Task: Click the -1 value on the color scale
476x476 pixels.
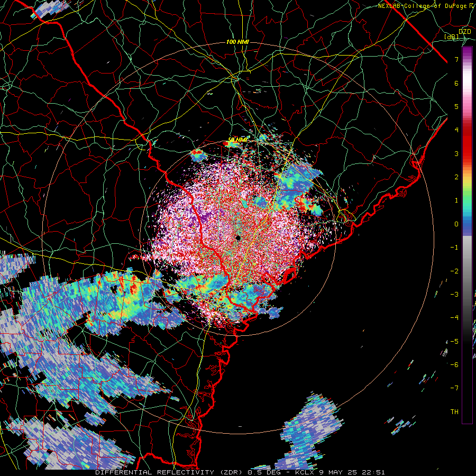Action: pyautogui.click(x=454, y=248)
